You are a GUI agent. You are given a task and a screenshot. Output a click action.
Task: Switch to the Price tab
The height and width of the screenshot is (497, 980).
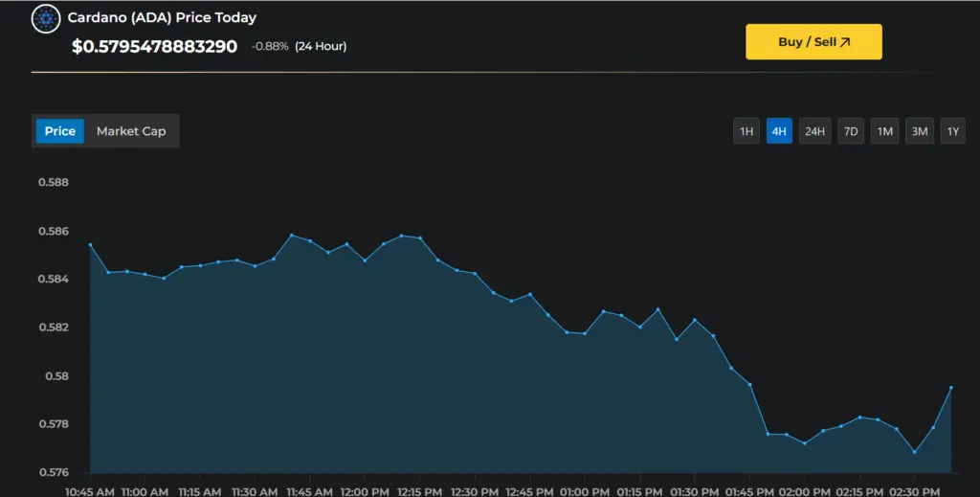(x=60, y=131)
